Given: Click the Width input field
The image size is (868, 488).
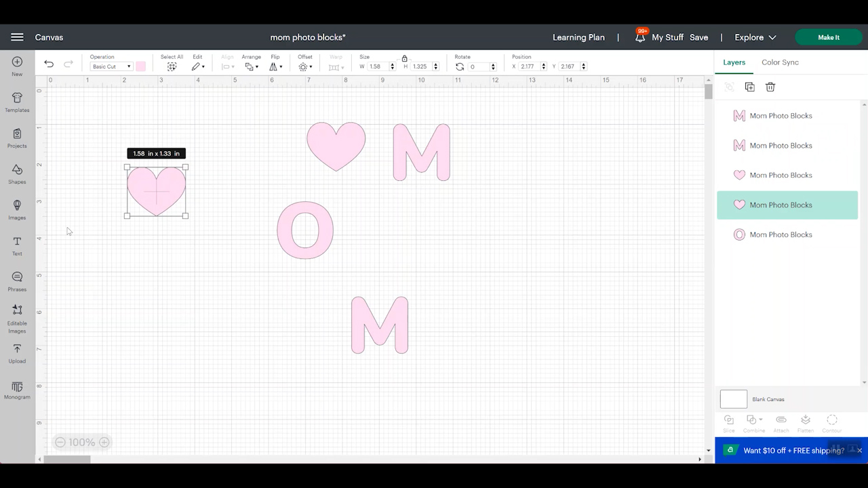Looking at the screenshot, I should tap(378, 66).
